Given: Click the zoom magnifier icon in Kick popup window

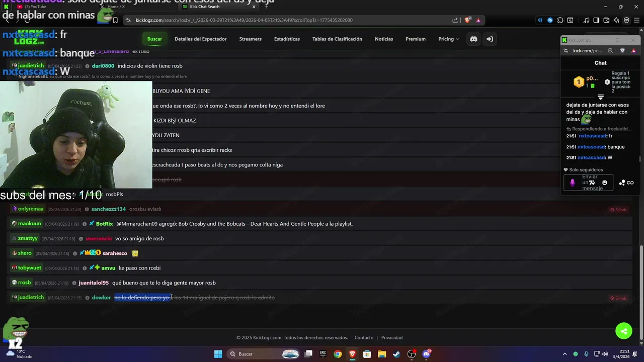Looking at the screenshot, I should [610, 50].
